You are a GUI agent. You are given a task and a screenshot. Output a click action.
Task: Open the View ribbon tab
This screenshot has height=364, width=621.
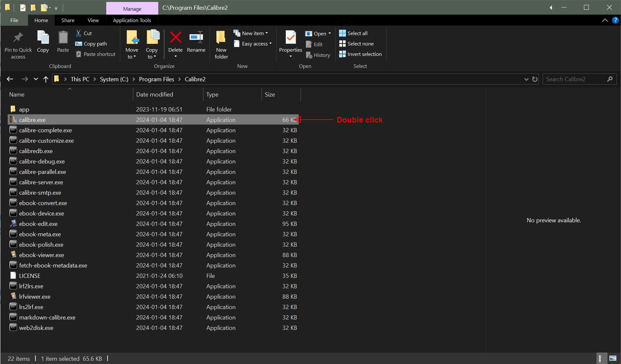93,20
